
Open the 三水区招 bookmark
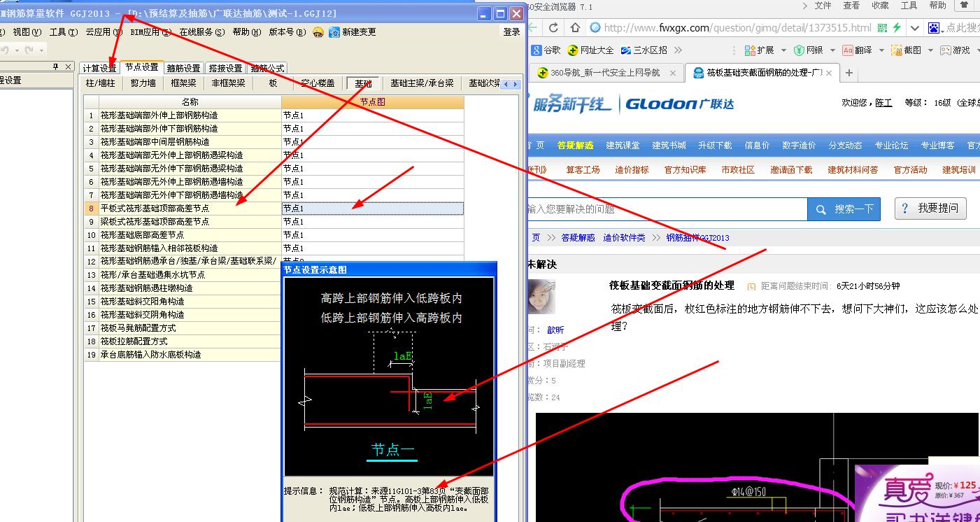[x=643, y=50]
